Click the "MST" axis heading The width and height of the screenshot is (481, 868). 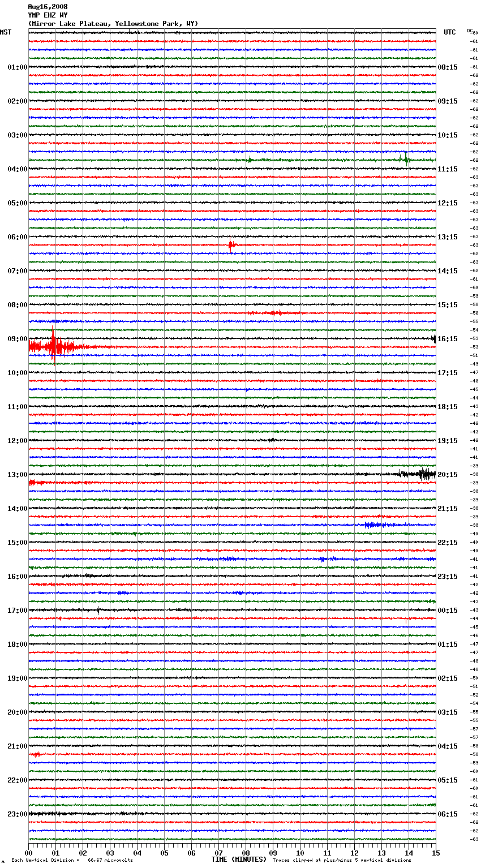tap(6, 32)
